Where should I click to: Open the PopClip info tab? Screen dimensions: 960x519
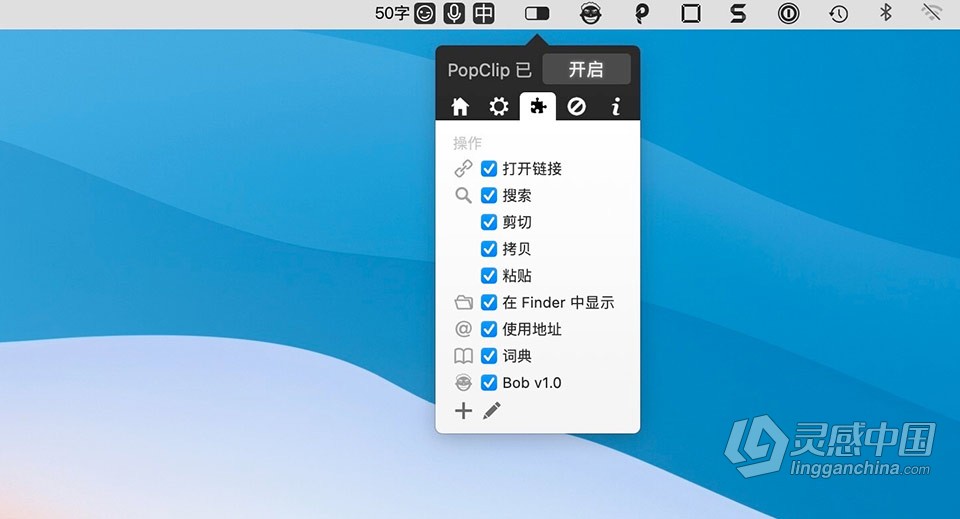(616, 106)
